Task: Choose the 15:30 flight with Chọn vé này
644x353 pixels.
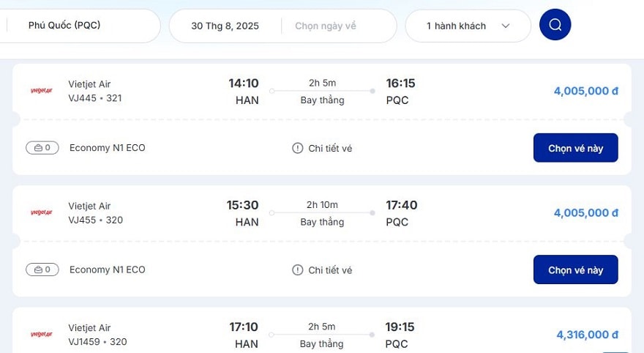Action: (x=575, y=270)
